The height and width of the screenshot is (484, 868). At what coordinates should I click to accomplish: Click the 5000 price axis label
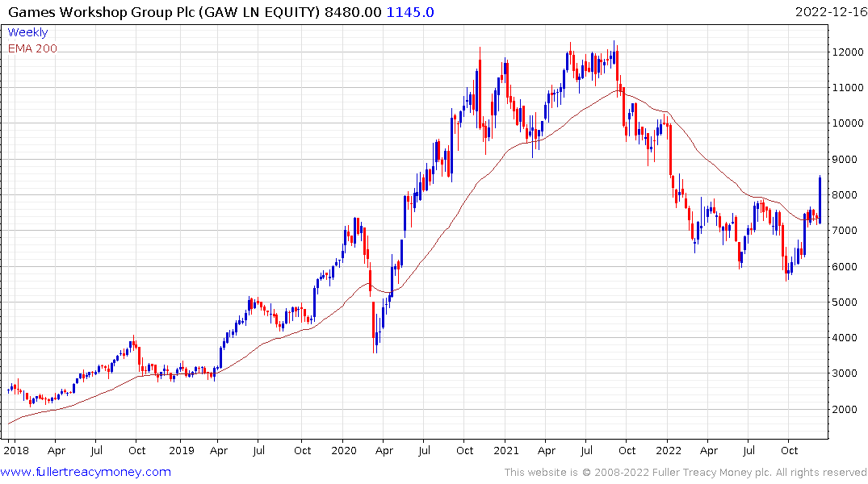pyautogui.click(x=845, y=302)
